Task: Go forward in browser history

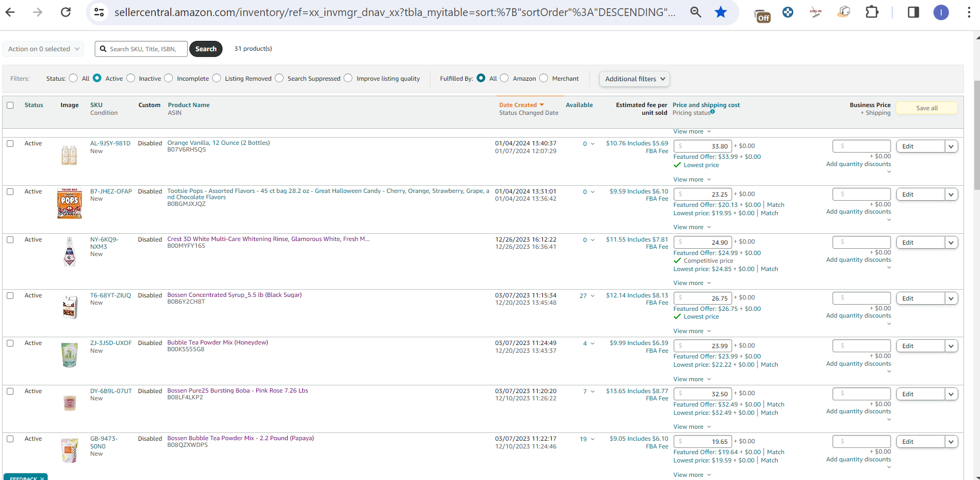Action: (x=38, y=12)
